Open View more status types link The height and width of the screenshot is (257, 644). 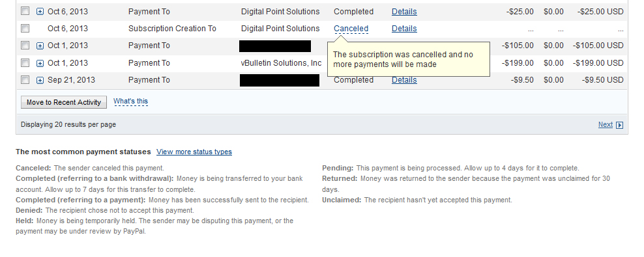tap(194, 152)
